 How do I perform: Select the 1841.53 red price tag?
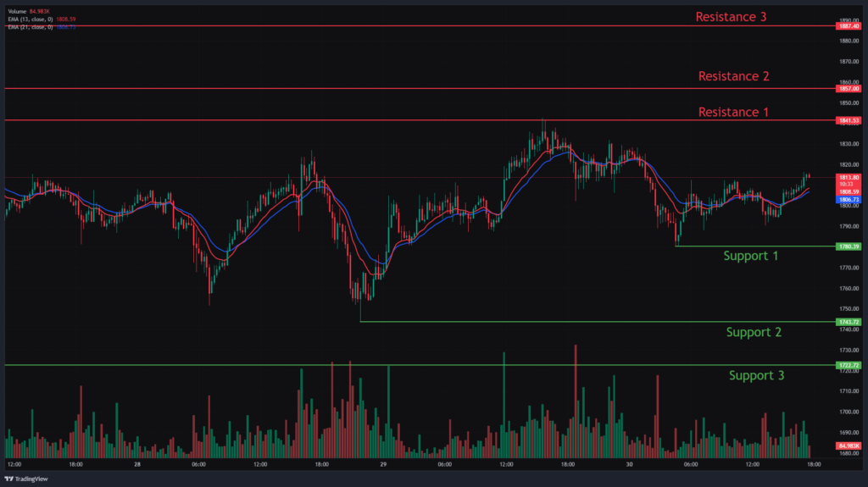point(848,120)
